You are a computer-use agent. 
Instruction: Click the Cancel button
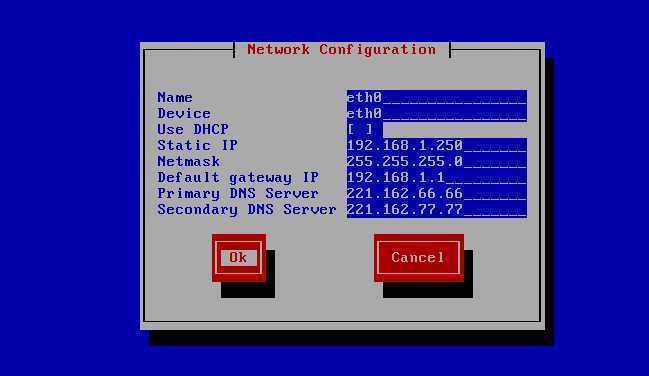[418, 258]
